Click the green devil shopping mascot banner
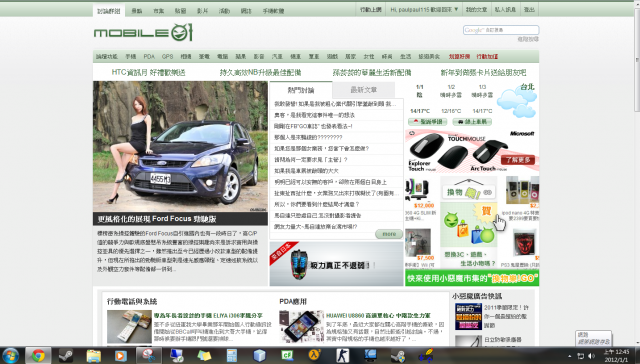Viewport: 640px width, 364px height. 469,222
